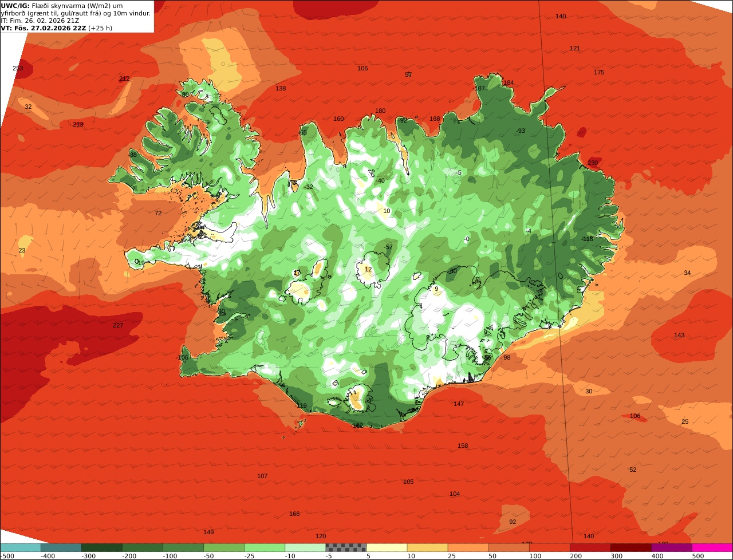Click the flux value 143 on the map
This screenshot has width=733, height=560.
(x=679, y=335)
